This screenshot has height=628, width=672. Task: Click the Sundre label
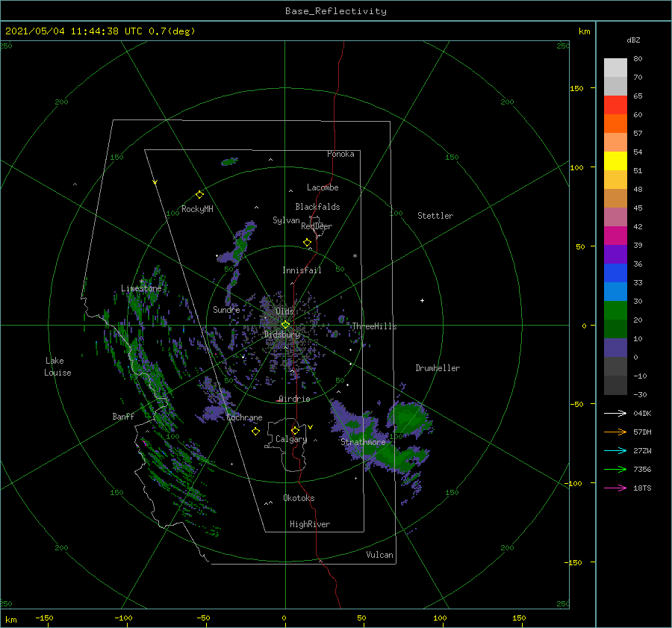[x=226, y=309]
